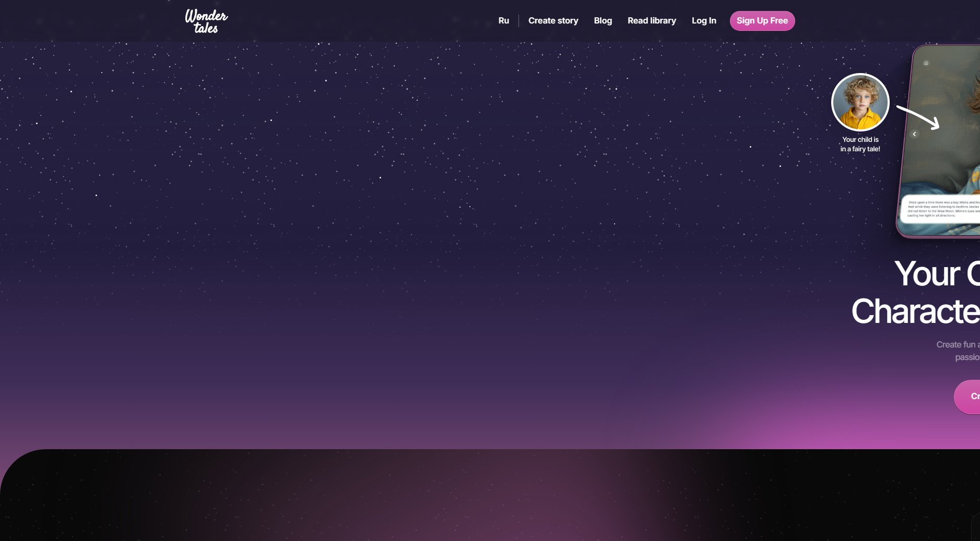Click Log In in the header
This screenshot has height=541, width=980.
[x=704, y=21]
